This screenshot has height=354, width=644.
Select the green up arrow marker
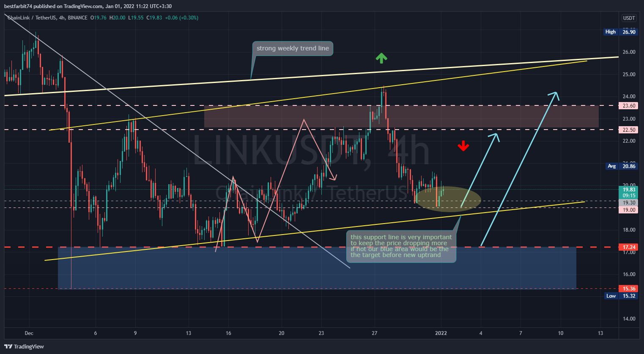click(x=381, y=58)
